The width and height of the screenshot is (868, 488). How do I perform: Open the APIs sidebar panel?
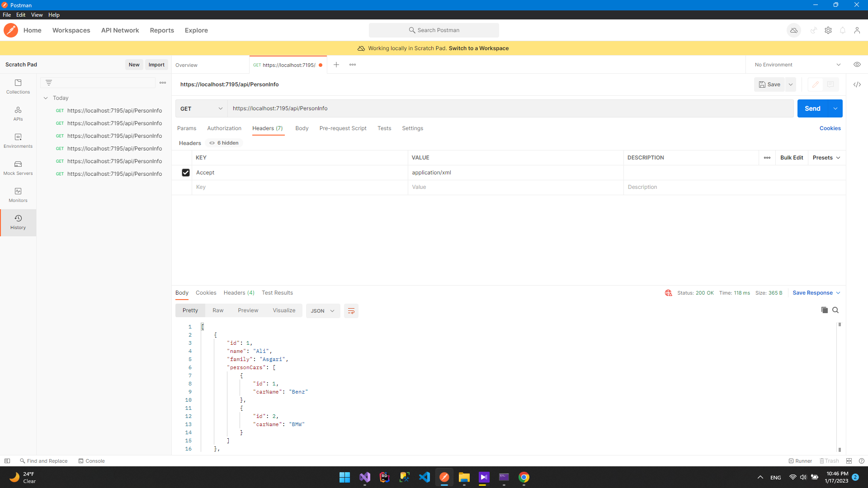tap(18, 113)
